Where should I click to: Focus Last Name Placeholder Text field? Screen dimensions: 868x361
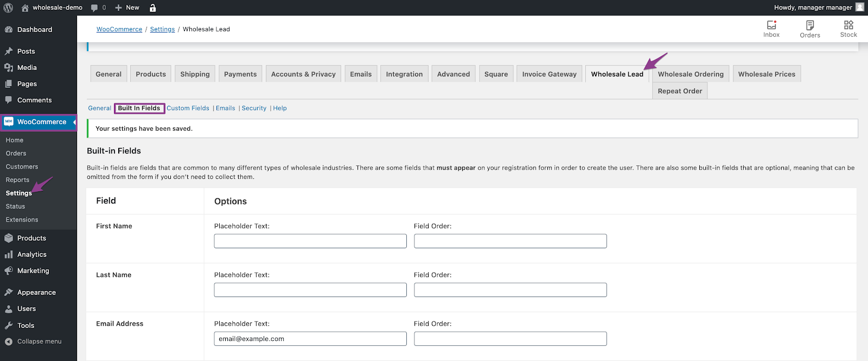click(310, 289)
